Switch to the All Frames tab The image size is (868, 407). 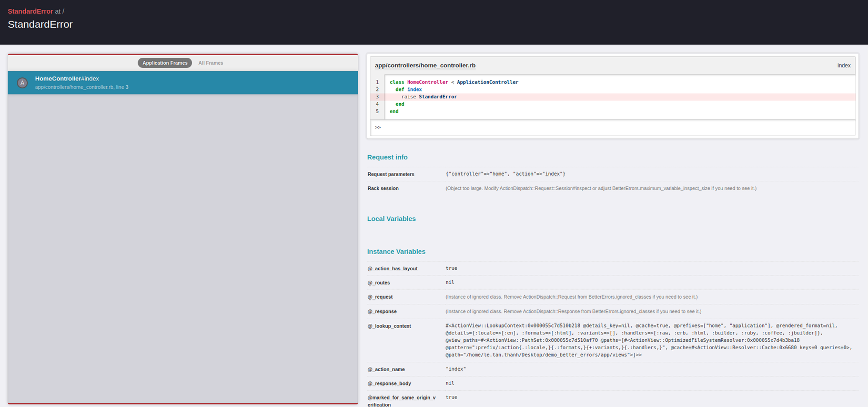pyautogui.click(x=210, y=63)
